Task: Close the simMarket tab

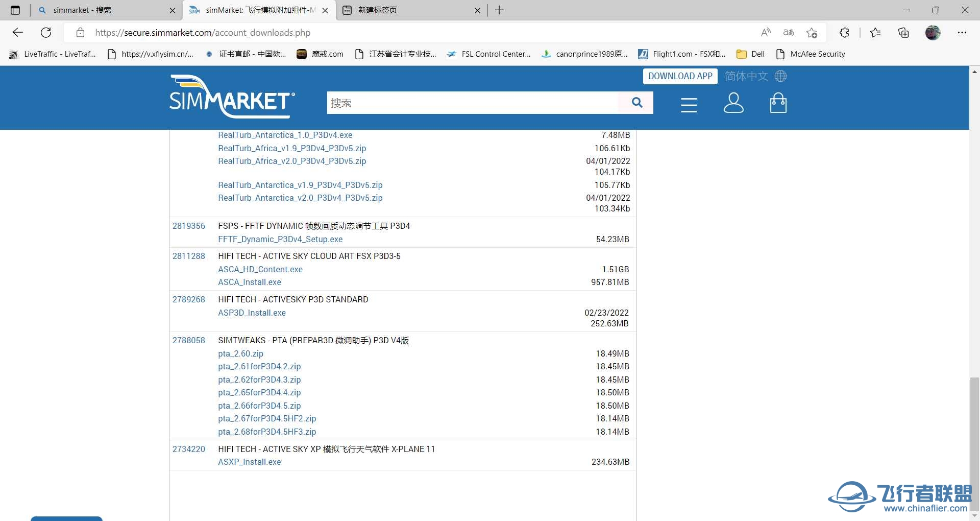Action: [x=325, y=10]
